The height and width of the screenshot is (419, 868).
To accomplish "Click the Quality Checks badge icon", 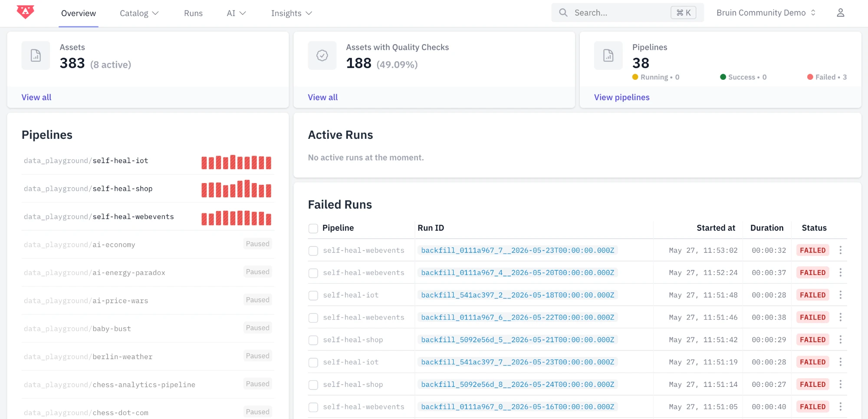I will 322,56.
